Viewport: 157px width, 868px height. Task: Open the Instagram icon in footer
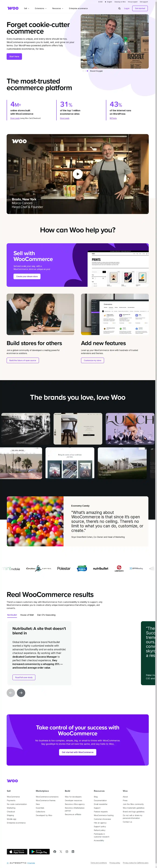coord(67,851)
